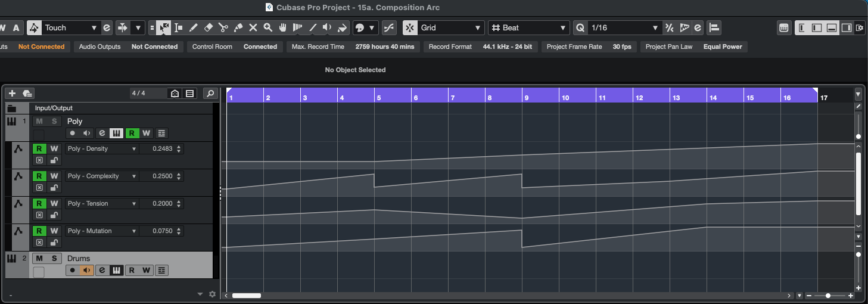
Task: Select the Range Selection tool
Action: (179, 27)
